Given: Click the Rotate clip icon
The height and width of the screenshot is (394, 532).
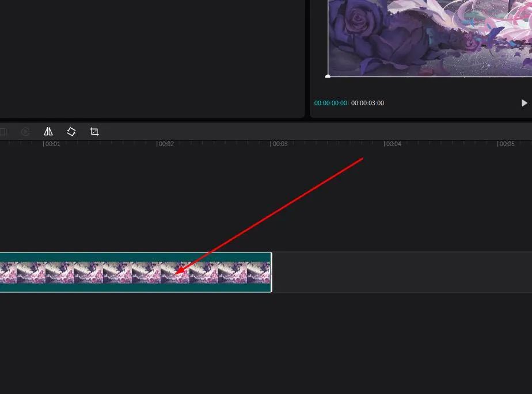Looking at the screenshot, I should (x=71, y=132).
